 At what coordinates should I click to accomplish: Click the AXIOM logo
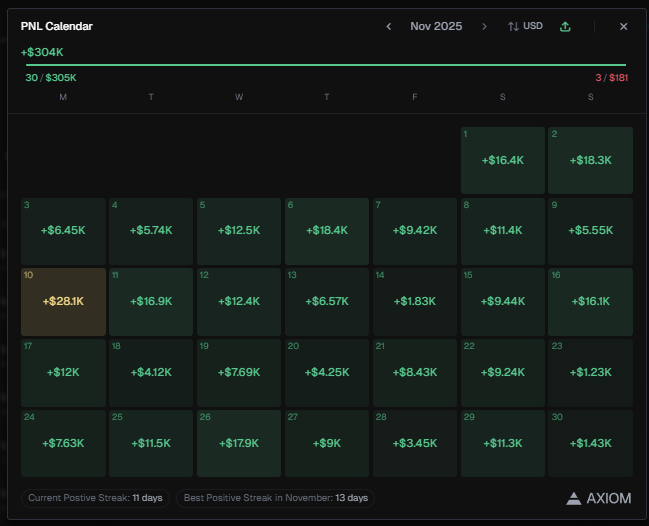(x=599, y=498)
